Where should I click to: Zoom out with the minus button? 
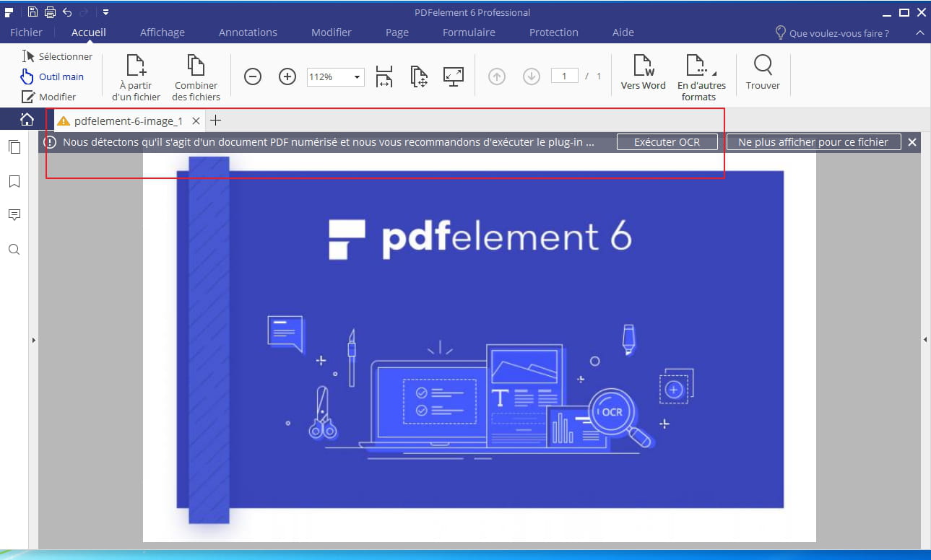pos(253,76)
